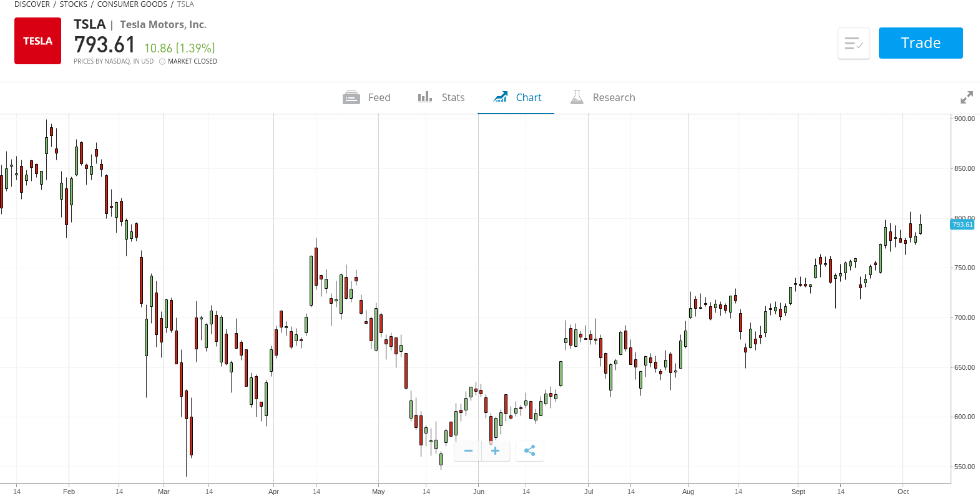The width and height of the screenshot is (980, 499).
Task: Zoom out the chart with minus button
Action: 468,450
